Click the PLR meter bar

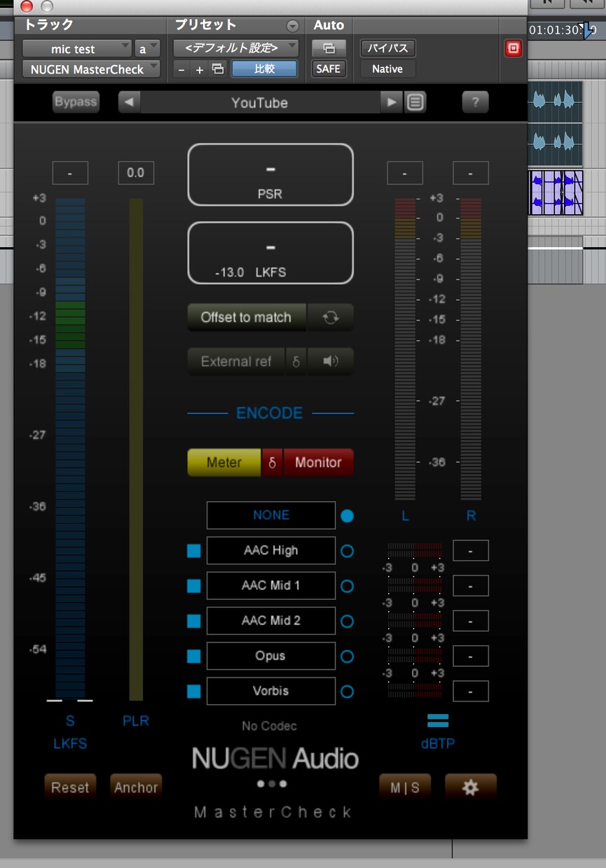click(136, 448)
